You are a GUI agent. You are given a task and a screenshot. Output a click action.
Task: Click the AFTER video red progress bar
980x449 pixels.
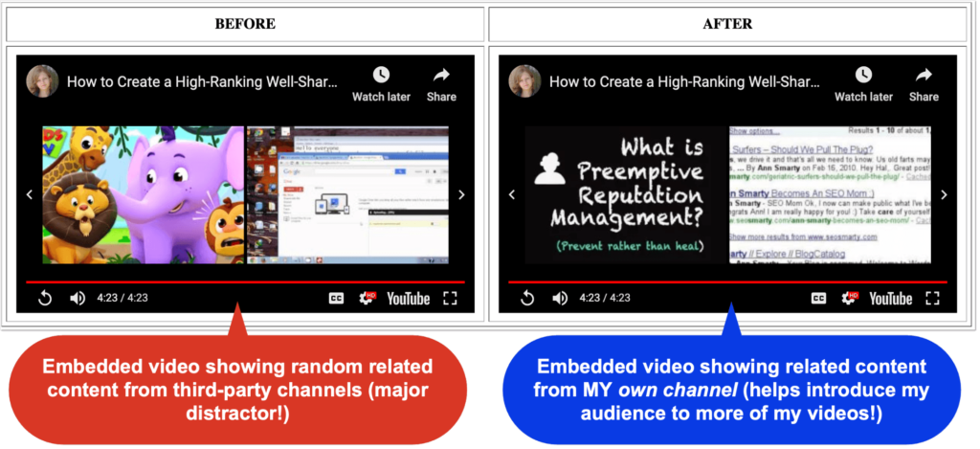(727, 282)
